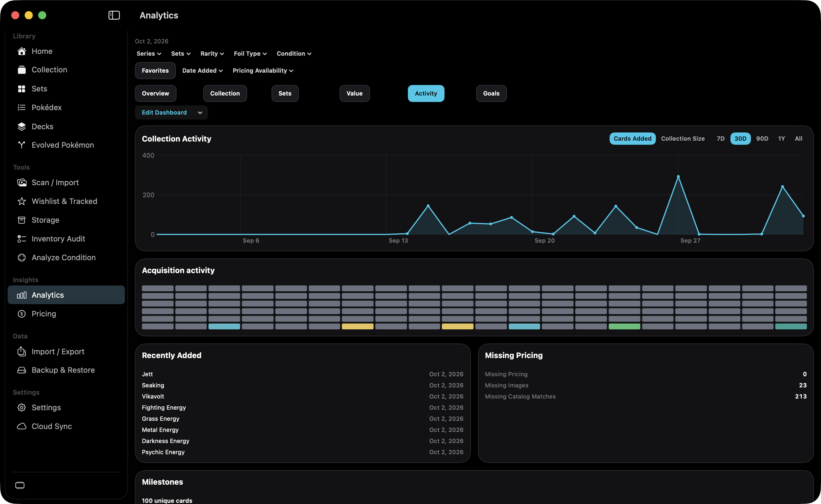Expand the Rarity filter dropdown

pos(212,54)
